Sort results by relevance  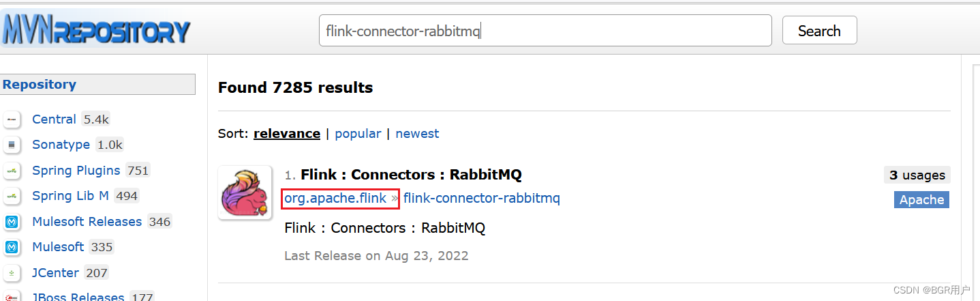287,134
